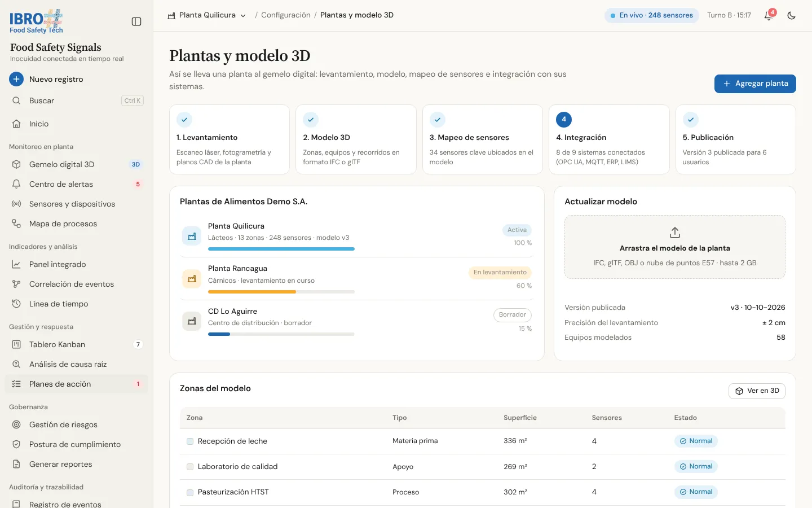Click Planta Quilicura 100% progress bar
The width and height of the screenshot is (812, 508).
(x=281, y=249)
